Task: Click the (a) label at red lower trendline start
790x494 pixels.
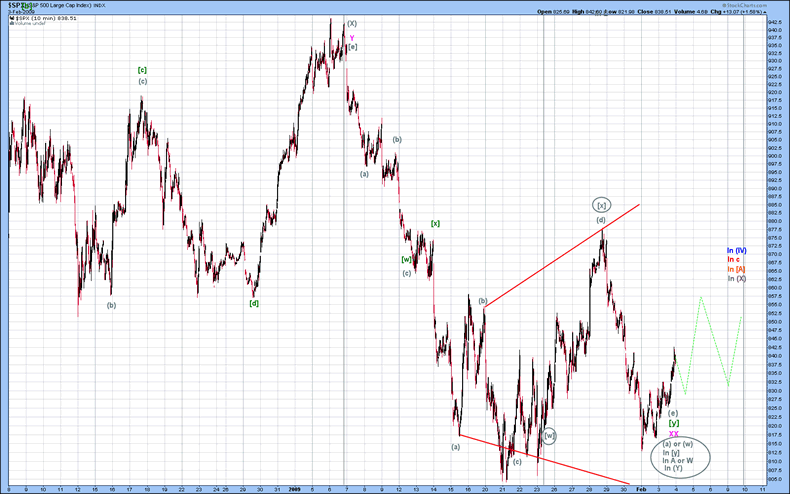Action: pyautogui.click(x=455, y=447)
